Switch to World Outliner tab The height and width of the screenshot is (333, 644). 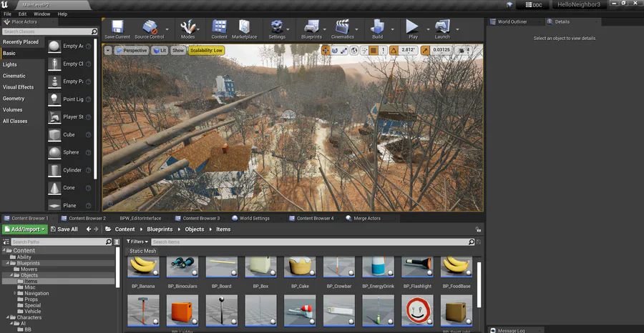[512, 21]
